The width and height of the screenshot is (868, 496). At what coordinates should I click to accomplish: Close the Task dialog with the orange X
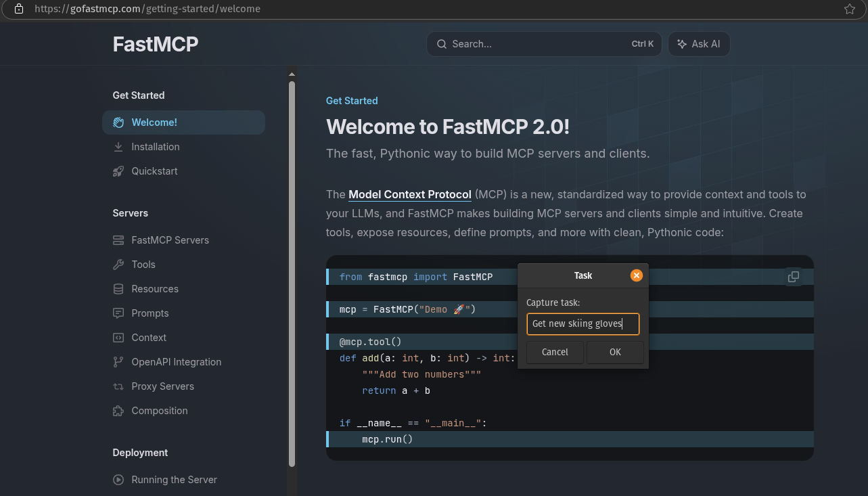pyautogui.click(x=637, y=275)
